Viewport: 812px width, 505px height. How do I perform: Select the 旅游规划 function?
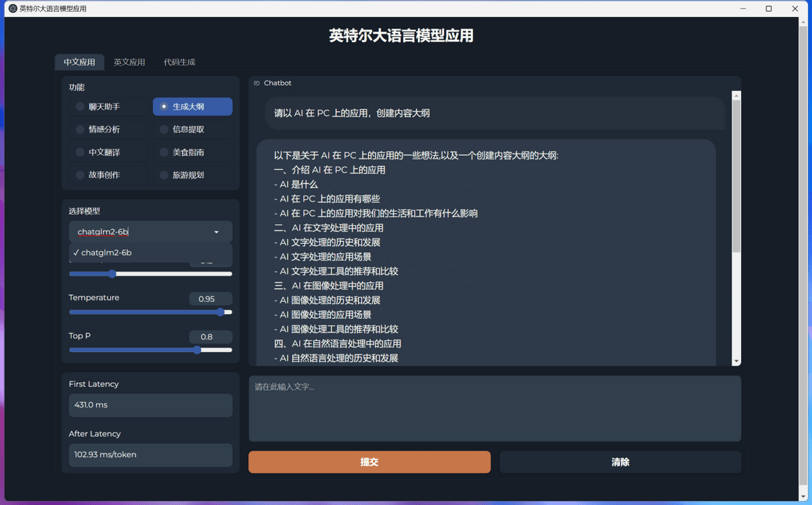(191, 175)
